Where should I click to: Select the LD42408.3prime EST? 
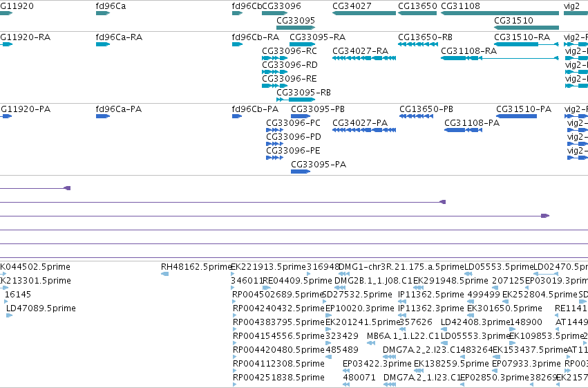pos(444,329)
